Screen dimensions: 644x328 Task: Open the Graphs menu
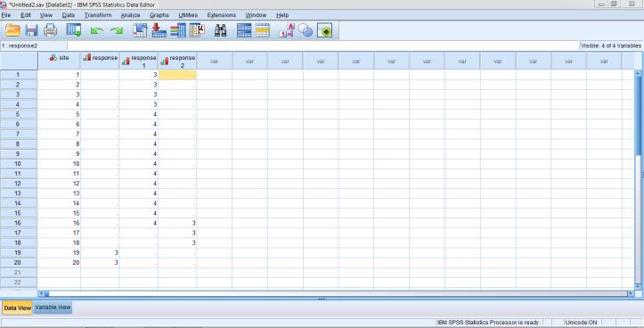(x=159, y=15)
